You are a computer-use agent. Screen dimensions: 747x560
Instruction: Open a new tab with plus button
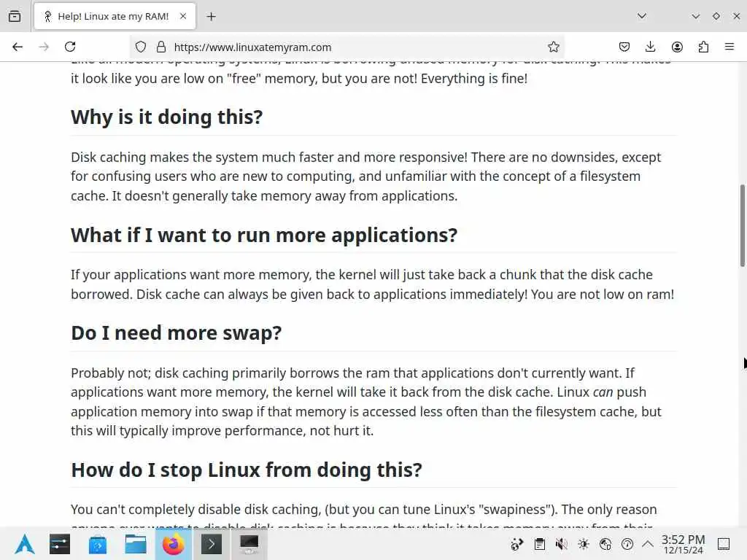point(212,16)
